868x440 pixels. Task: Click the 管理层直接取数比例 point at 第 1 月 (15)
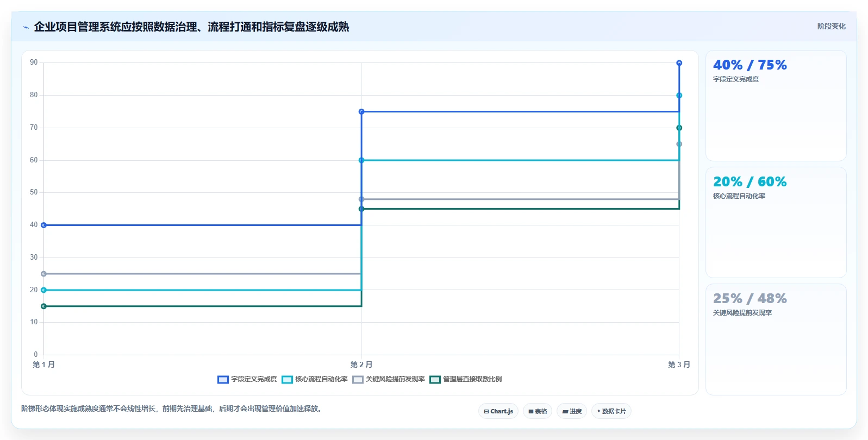[x=44, y=306]
